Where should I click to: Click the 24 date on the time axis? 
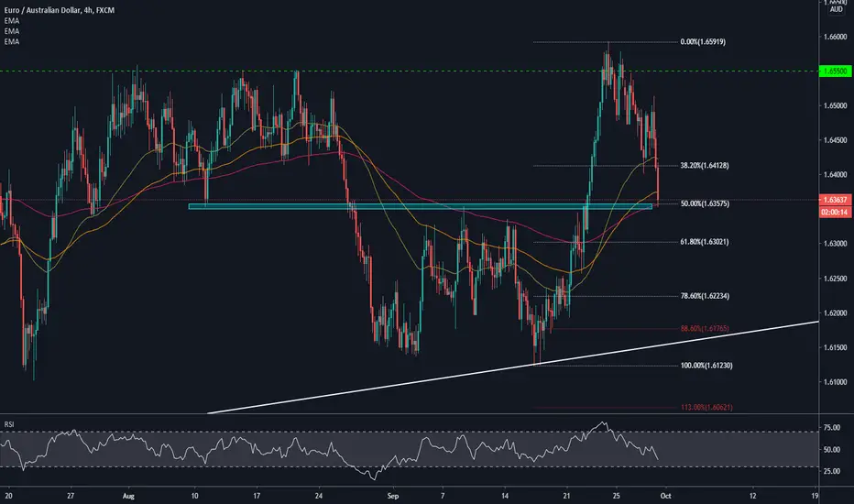(319, 496)
